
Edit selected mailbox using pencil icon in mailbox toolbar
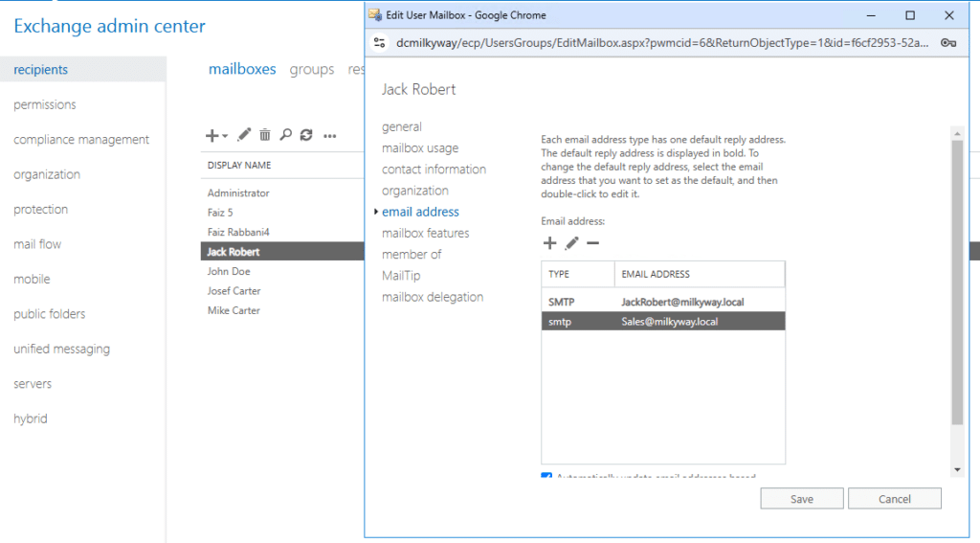tap(244, 134)
